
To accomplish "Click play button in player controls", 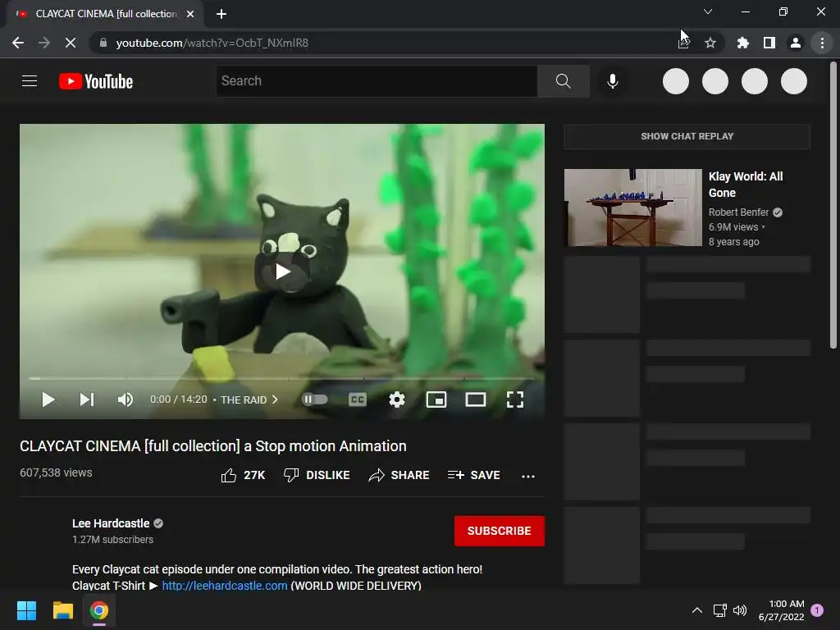I will coord(48,399).
